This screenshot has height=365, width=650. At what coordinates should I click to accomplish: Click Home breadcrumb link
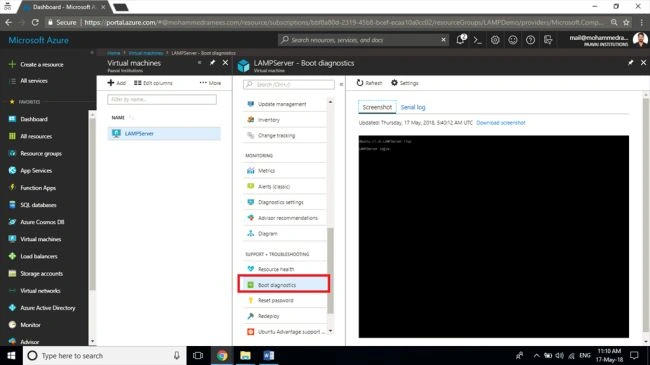[x=114, y=53]
